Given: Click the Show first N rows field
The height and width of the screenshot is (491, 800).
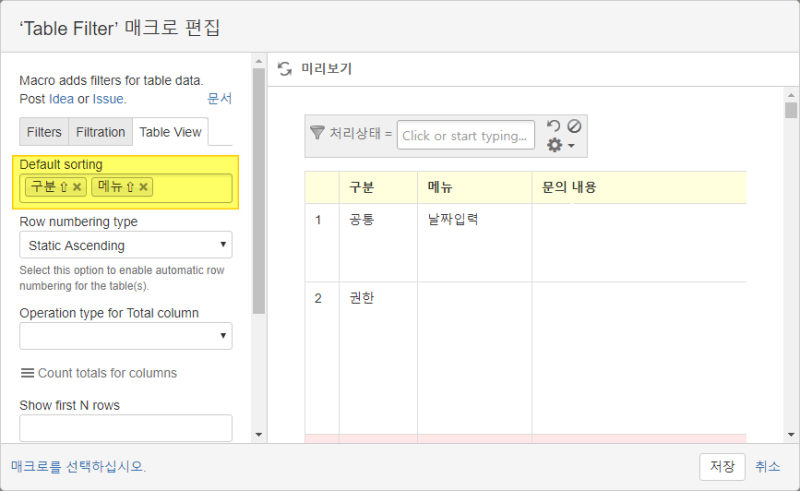Looking at the screenshot, I should pos(126,428).
